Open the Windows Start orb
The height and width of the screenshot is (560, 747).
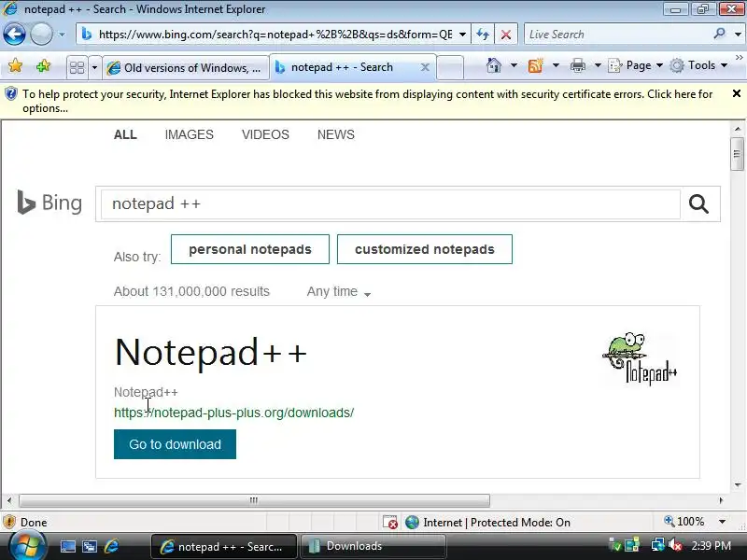28,546
